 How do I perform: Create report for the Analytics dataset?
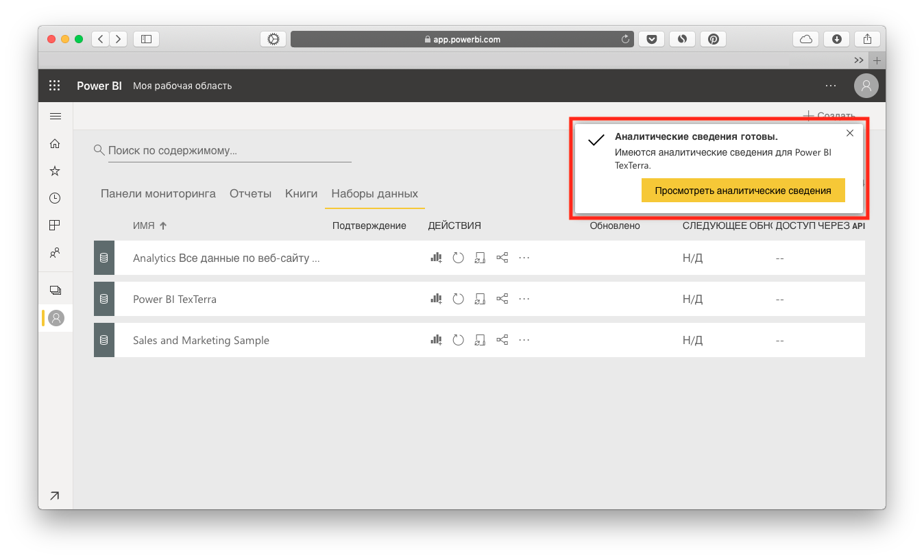pos(436,258)
